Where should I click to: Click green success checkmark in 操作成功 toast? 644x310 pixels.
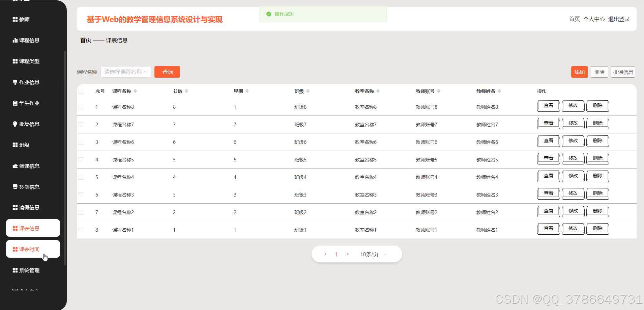tap(269, 14)
